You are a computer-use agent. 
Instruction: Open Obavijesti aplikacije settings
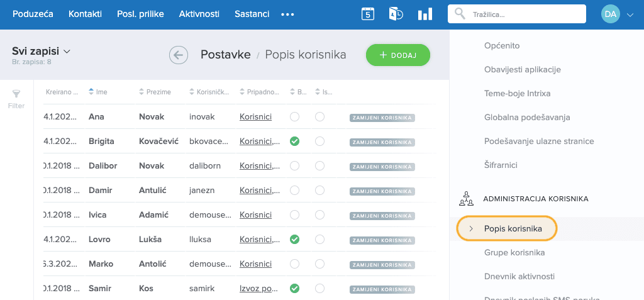[523, 69]
